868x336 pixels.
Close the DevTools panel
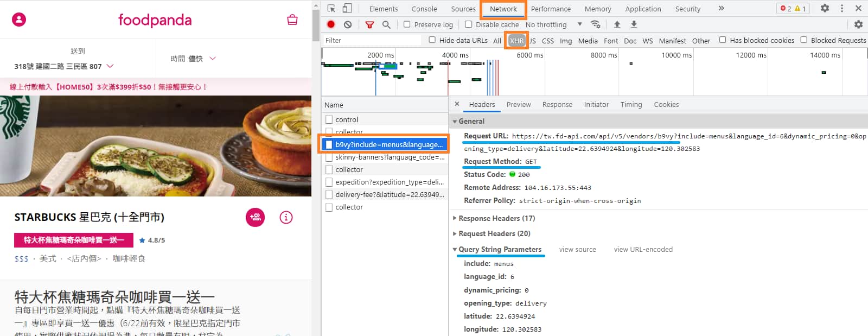(x=858, y=8)
